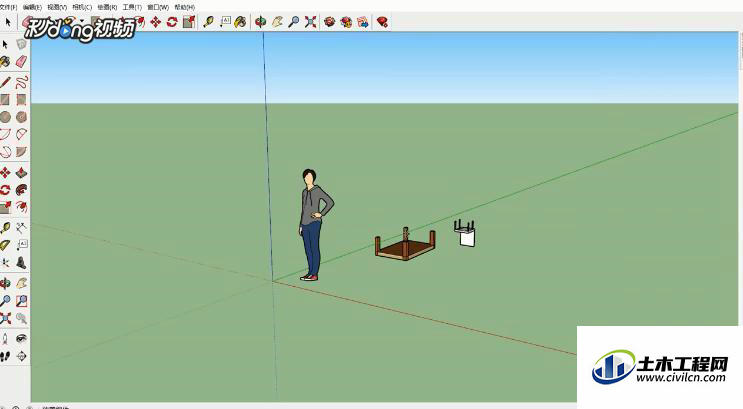This screenshot has width=743, height=409.
Task: Select the 2-Point Arc tool
Action: pos(21,134)
